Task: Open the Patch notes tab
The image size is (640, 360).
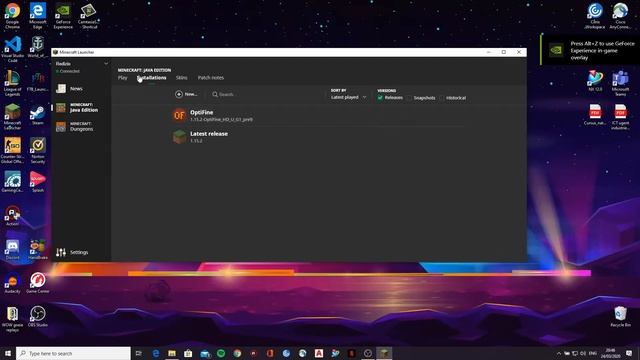Action: click(211, 78)
